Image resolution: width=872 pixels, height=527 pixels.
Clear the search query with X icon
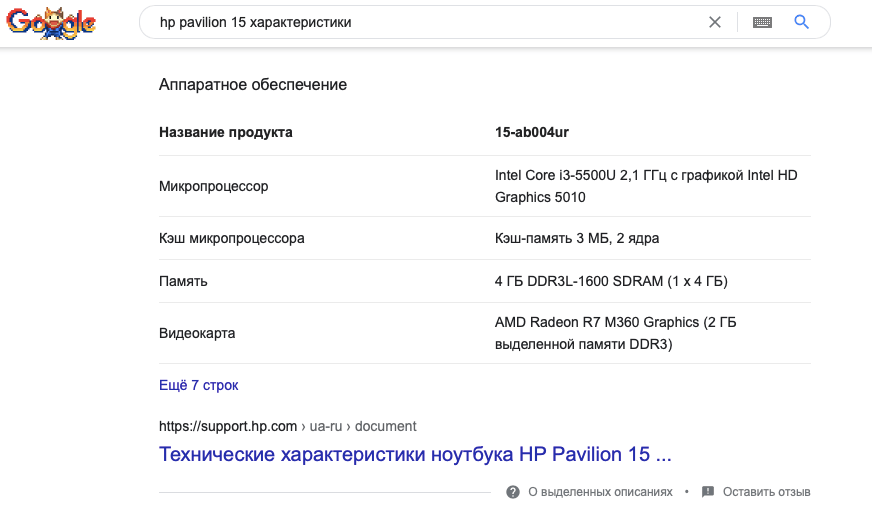click(715, 22)
